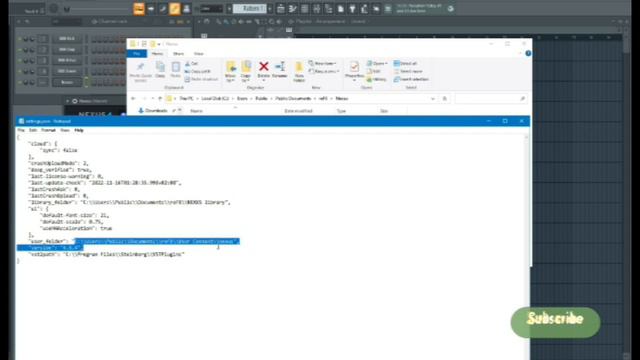Mute the 808 HiHat channel LED

coord(19,60)
